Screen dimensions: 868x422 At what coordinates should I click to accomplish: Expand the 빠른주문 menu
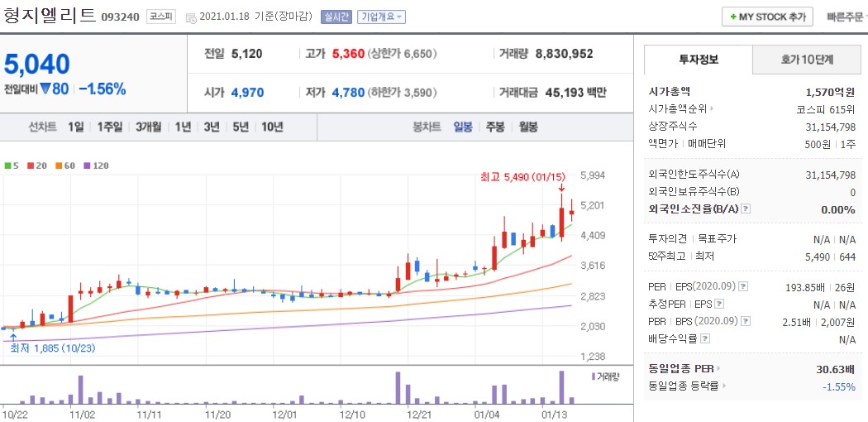point(847,17)
